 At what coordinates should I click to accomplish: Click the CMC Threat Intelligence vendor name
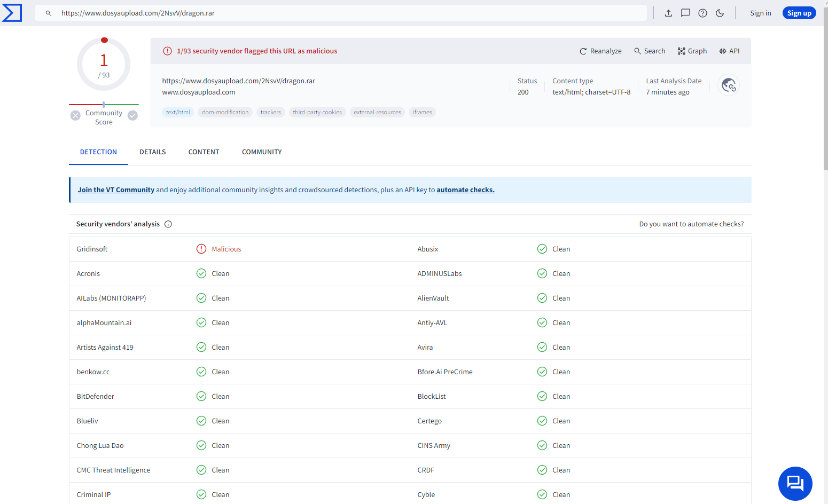(x=113, y=470)
